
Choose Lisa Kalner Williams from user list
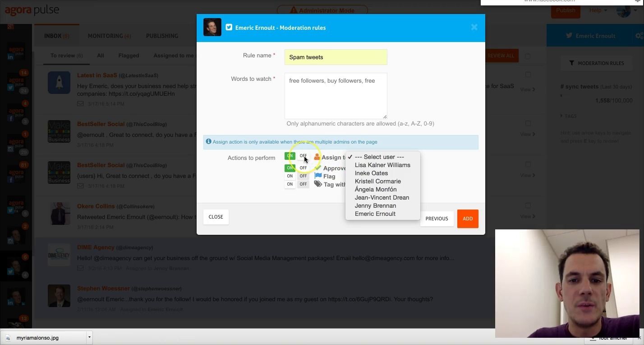pos(382,165)
